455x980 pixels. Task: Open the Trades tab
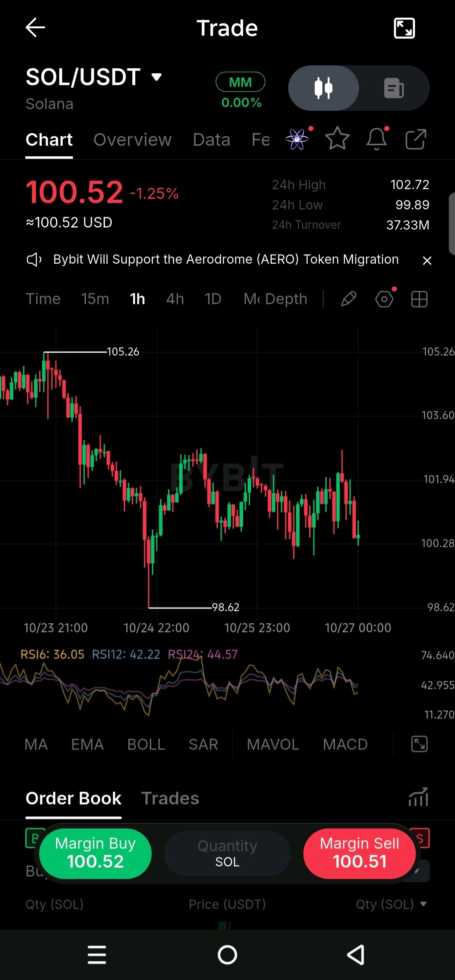click(170, 798)
